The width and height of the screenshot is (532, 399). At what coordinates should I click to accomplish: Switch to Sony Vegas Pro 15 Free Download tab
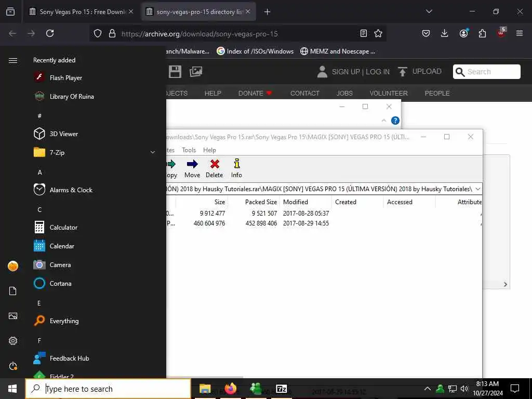click(x=81, y=11)
